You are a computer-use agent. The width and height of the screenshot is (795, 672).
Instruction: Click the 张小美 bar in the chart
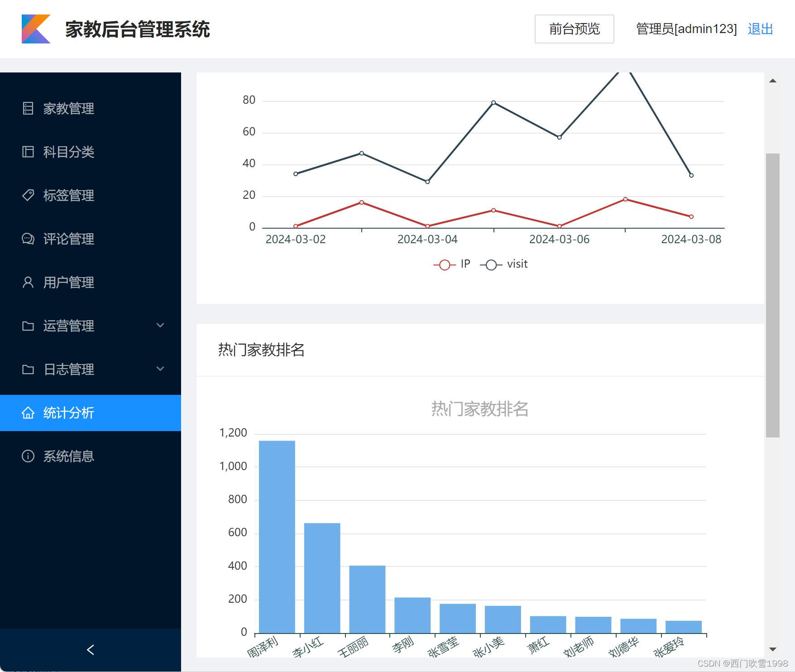[503, 619]
